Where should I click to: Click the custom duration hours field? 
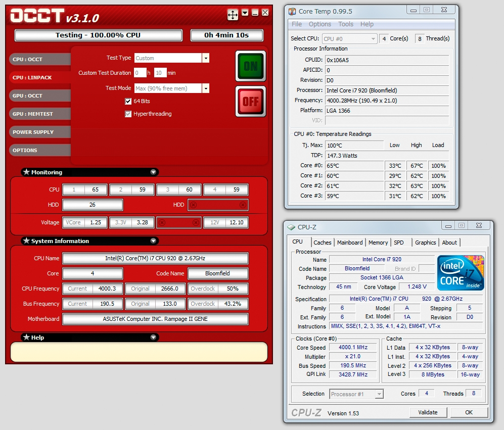140,73
